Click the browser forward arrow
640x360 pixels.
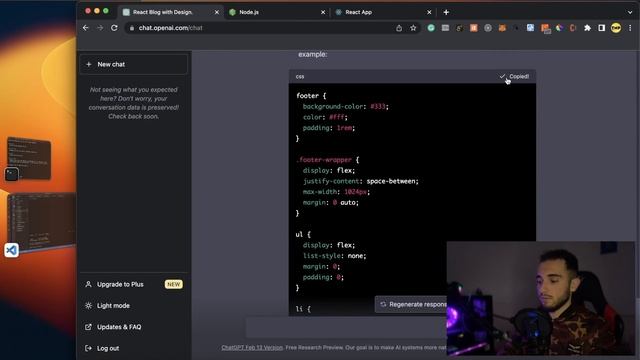coord(100,28)
